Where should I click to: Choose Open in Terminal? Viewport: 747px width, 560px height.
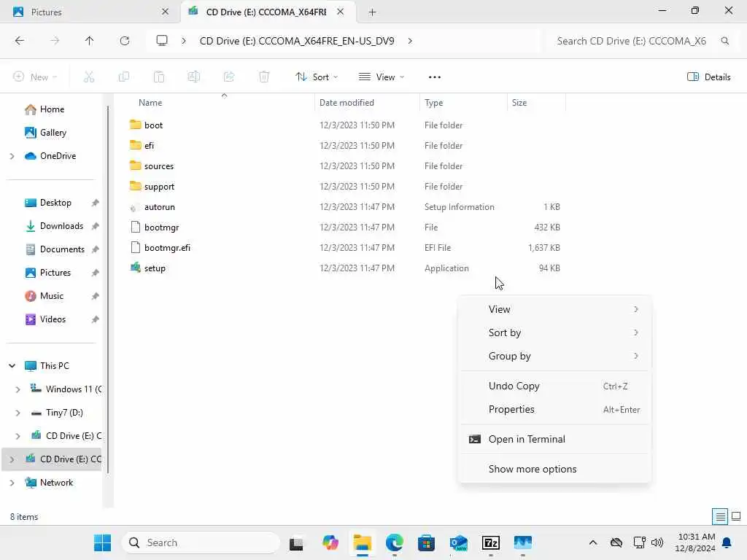(x=554, y=439)
